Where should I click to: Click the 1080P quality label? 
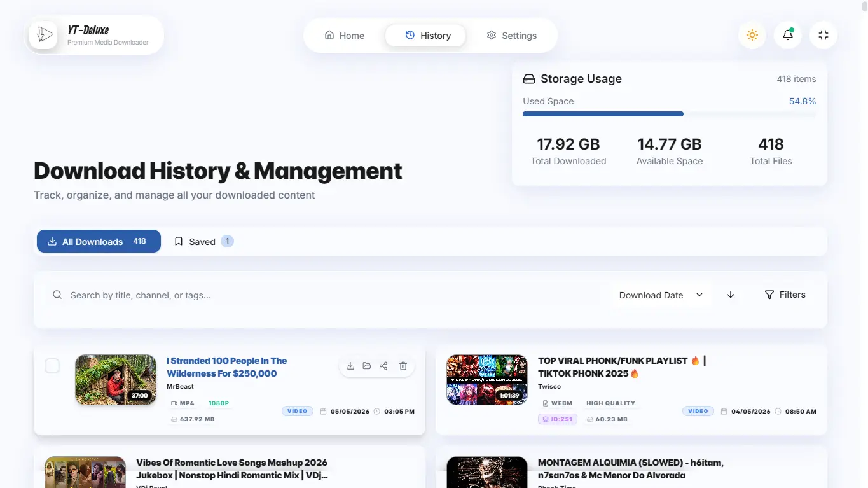(219, 403)
